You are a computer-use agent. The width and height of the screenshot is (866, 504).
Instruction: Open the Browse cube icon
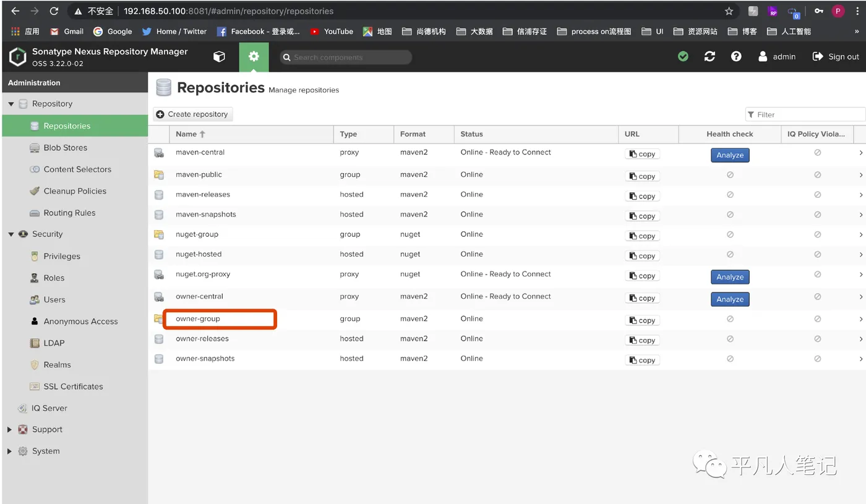pos(219,57)
